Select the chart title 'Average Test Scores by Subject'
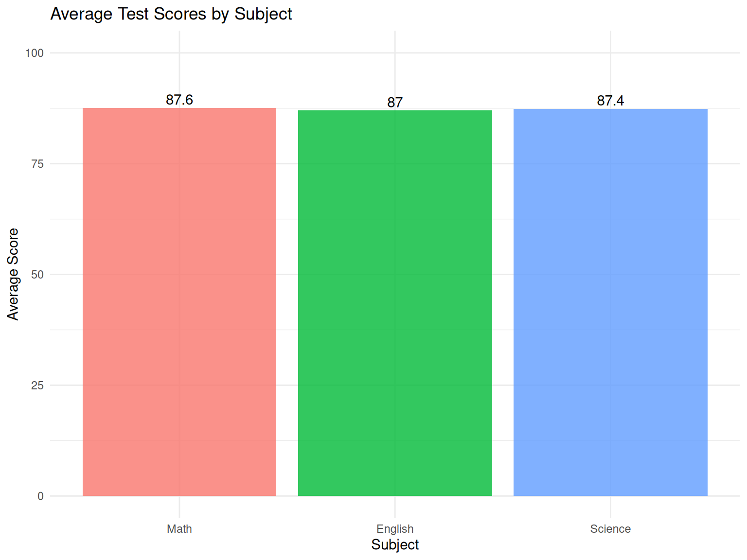This screenshot has width=747, height=560. [x=171, y=14]
